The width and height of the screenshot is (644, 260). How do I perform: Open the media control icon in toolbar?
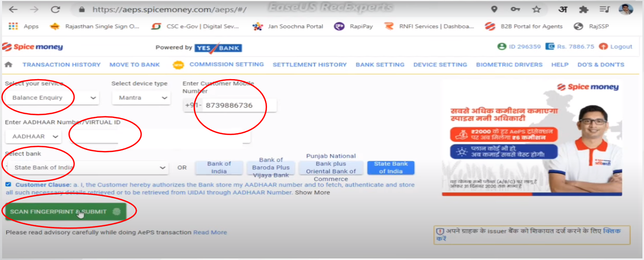pyautogui.click(x=605, y=9)
